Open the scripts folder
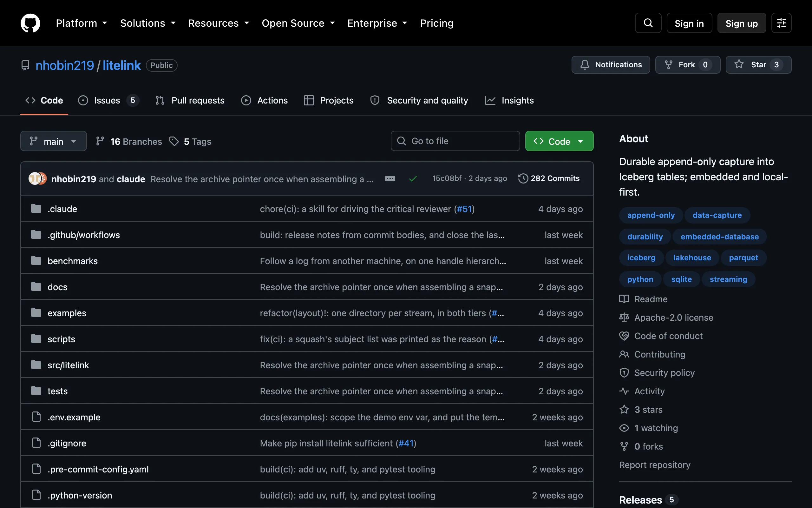812x508 pixels. [62, 339]
